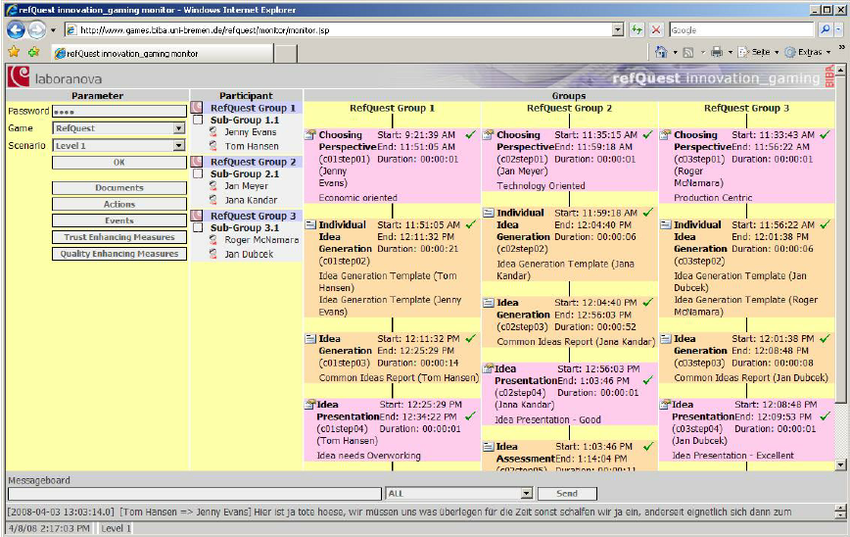Toggle the Sub-Group 2.1 checkbox
Screen dimensions: 850x537
pyautogui.click(x=197, y=174)
